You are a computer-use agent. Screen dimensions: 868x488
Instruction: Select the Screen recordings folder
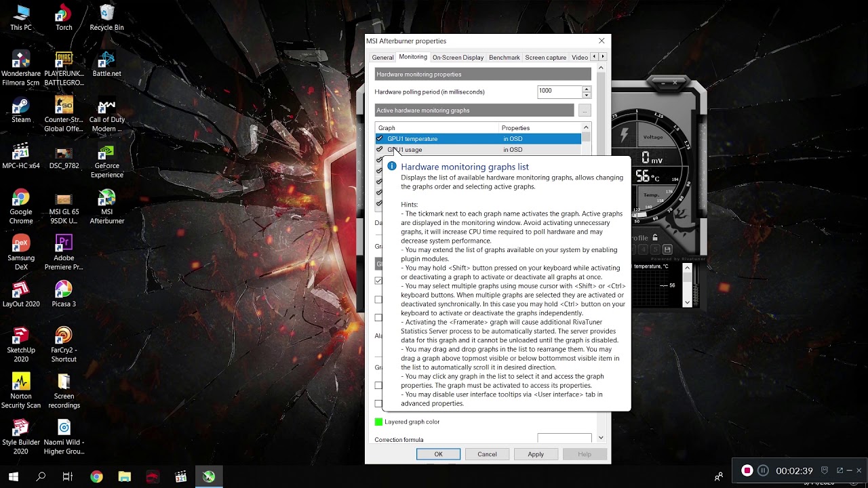64,392
